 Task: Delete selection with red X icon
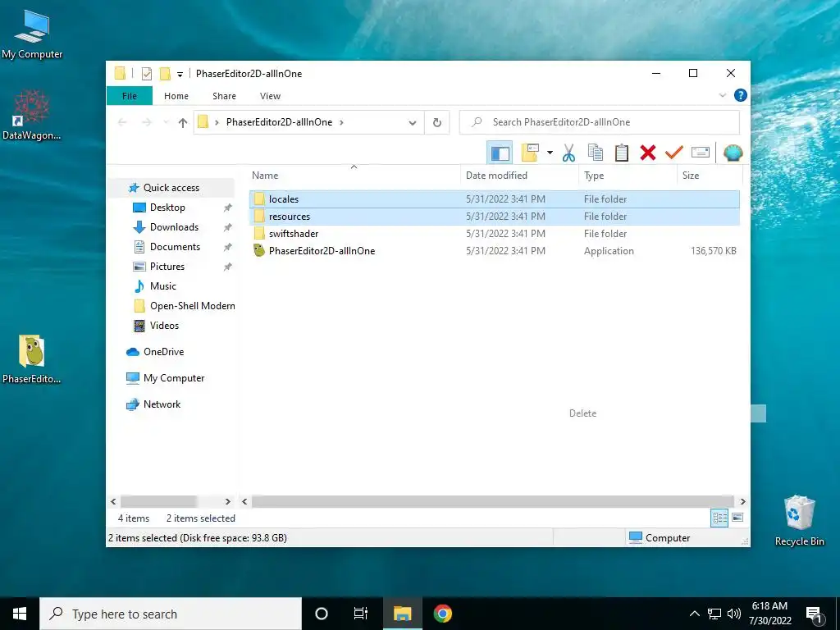[648, 153]
